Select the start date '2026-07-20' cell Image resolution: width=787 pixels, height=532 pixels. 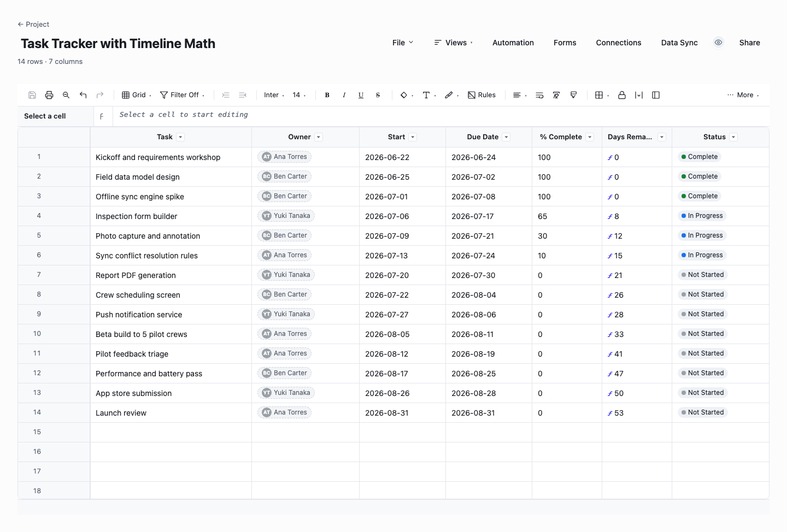(x=402, y=275)
